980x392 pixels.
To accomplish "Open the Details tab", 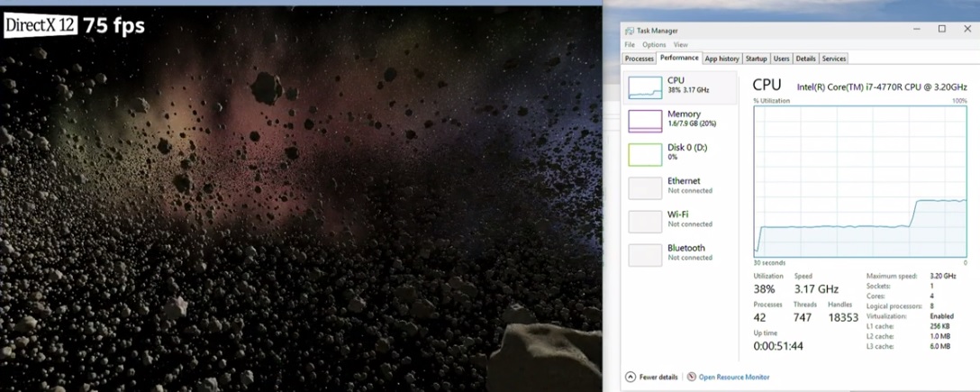I will (805, 59).
